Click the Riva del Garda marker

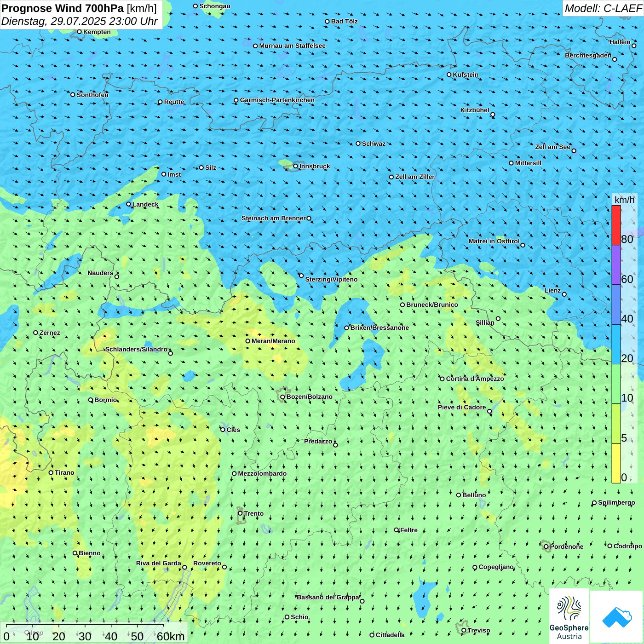(184, 567)
